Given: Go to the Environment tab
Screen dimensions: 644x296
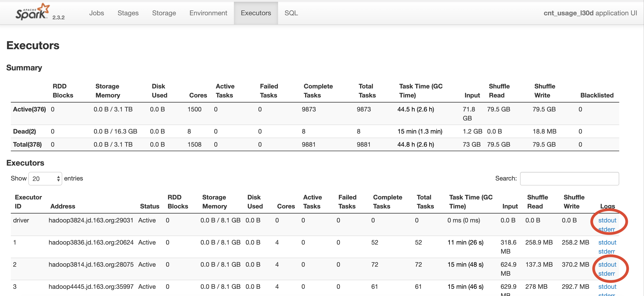Looking at the screenshot, I should click(x=208, y=13).
